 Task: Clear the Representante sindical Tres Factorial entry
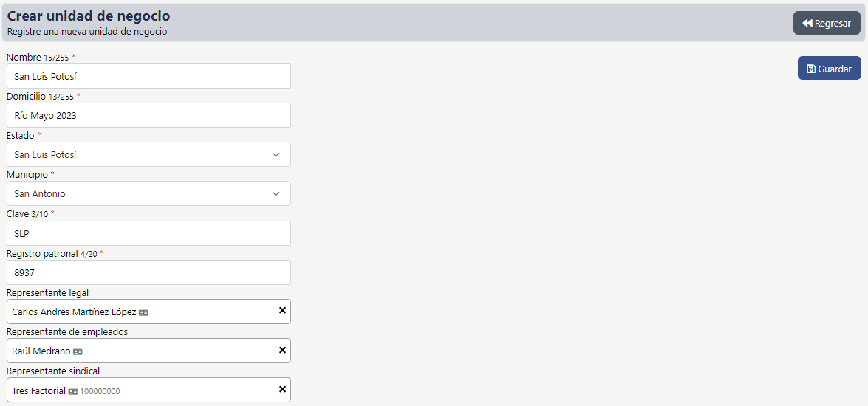tap(282, 389)
